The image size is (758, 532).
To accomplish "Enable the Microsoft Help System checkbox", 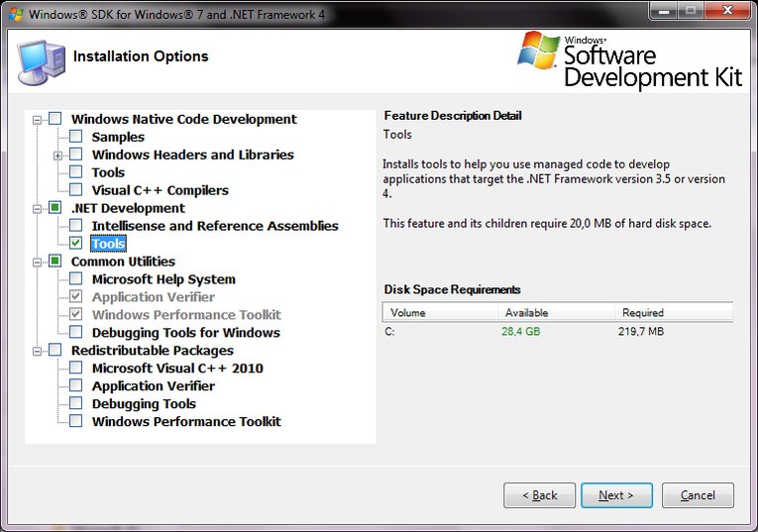I will click(76, 278).
